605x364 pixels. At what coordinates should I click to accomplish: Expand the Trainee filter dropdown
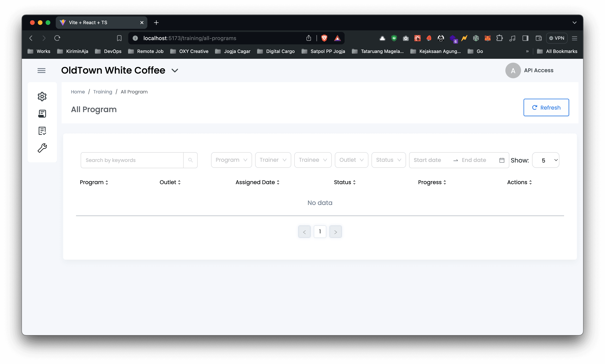coord(312,160)
